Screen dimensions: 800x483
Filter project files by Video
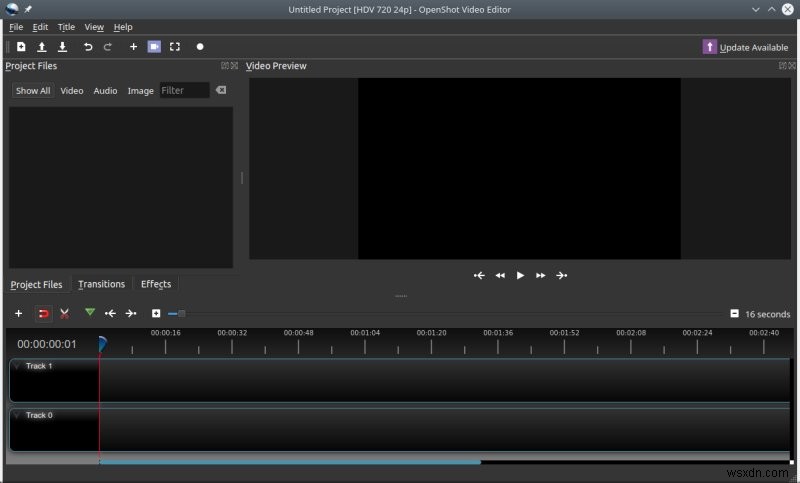[72, 90]
